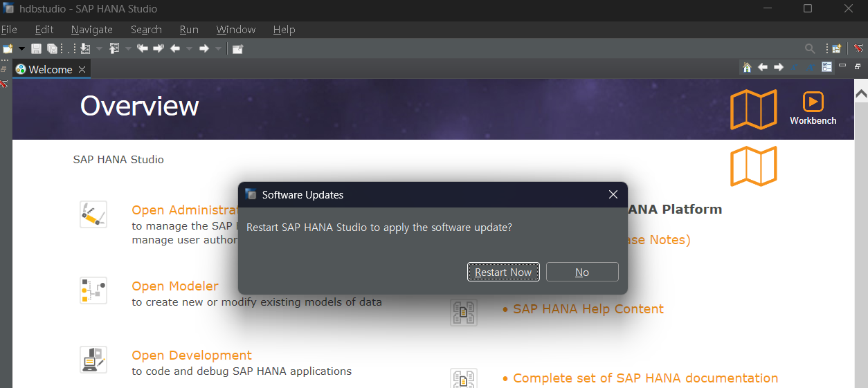Click the Welcome page back arrow
This screenshot has height=388, width=868.
pyautogui.click(x=763, y=67)
